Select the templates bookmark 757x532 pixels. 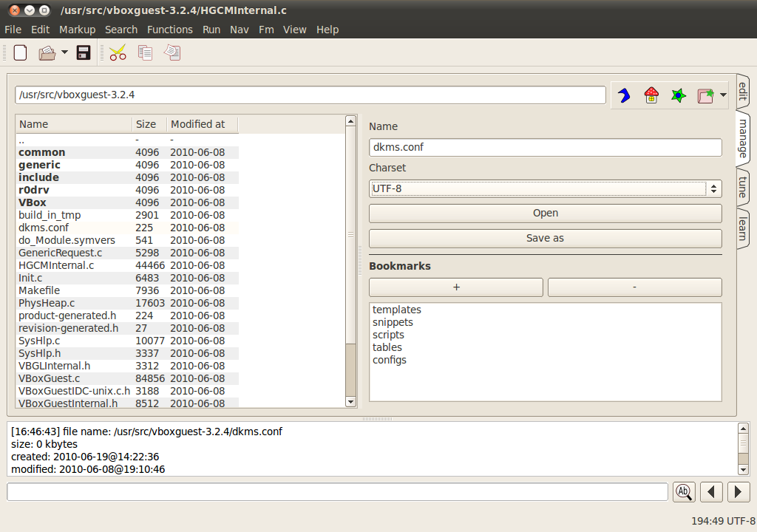click(x=397, y=310)
